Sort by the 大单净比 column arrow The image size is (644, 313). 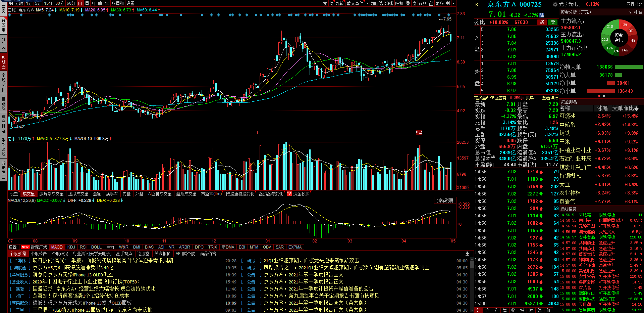(636, 108)
